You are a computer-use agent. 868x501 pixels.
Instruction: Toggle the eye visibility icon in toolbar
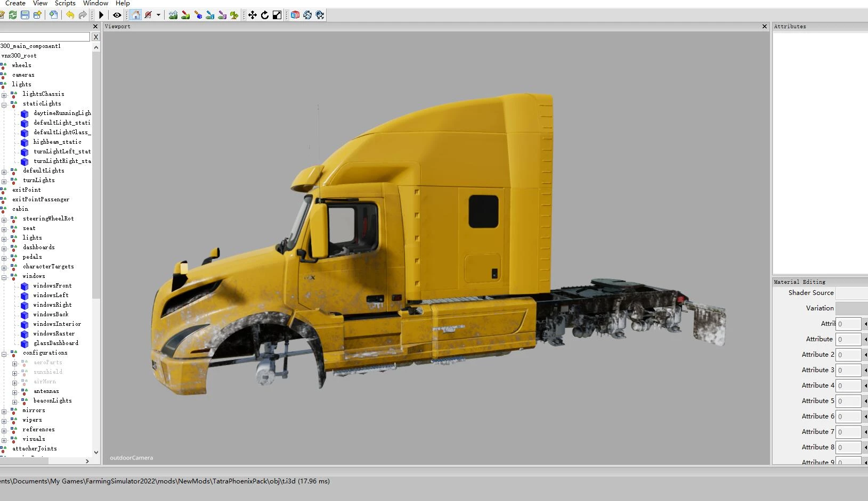[x=117, y=15]
